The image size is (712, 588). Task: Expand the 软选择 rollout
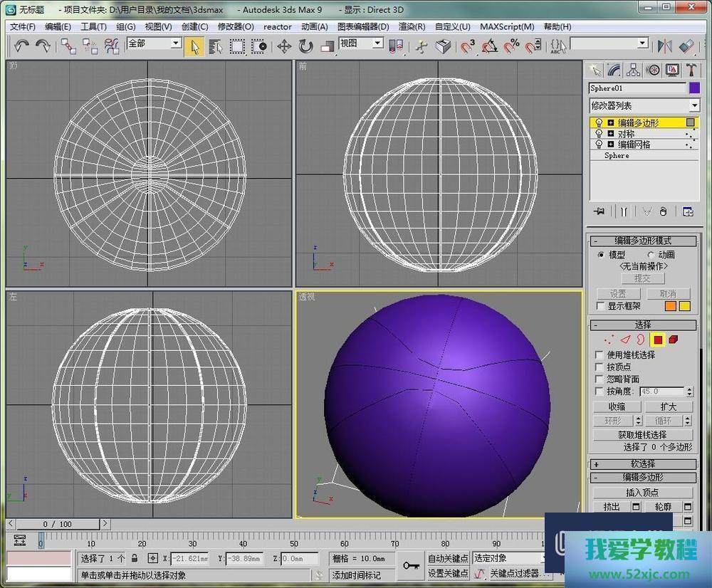(x=643, y=463)
